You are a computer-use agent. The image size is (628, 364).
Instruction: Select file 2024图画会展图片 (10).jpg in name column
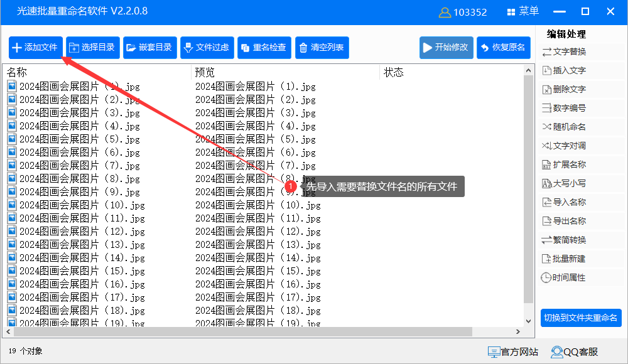(x=82, y=205)
